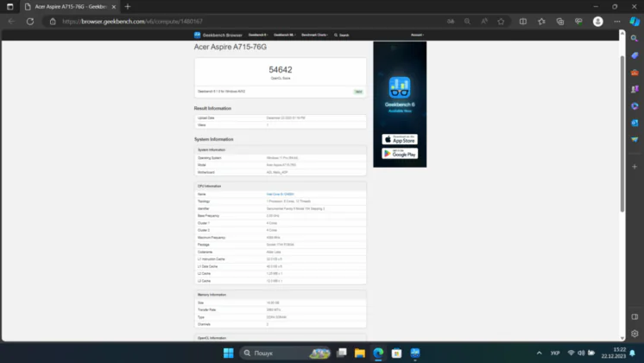
Task: Open sidebar settings gear icon
Action: click(x=635, y=334)
